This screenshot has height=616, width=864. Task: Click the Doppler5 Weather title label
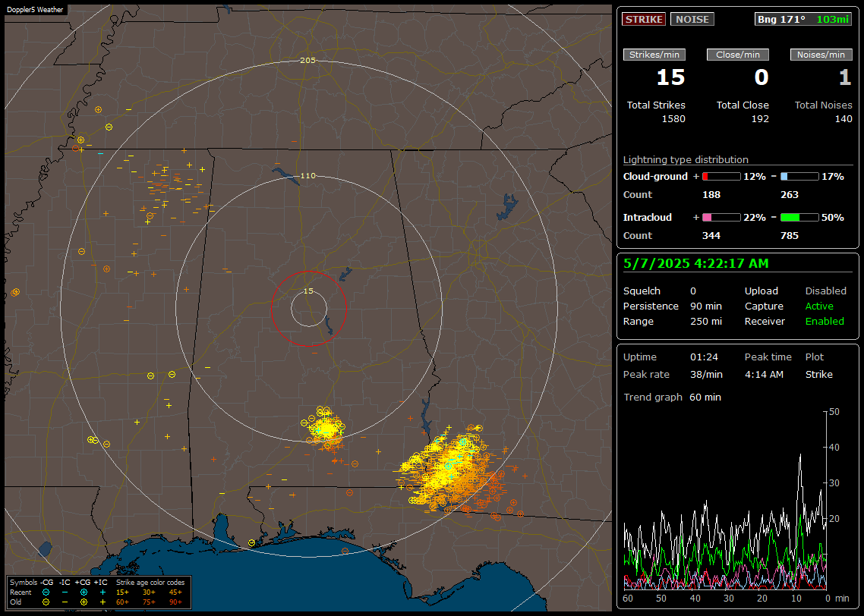click(x=35, y=9)
